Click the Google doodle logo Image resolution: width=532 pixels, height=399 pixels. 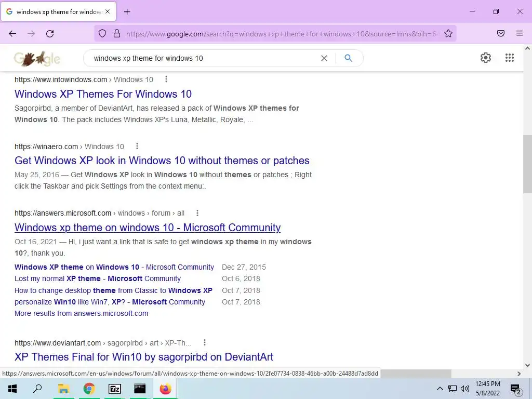(37, 58)
